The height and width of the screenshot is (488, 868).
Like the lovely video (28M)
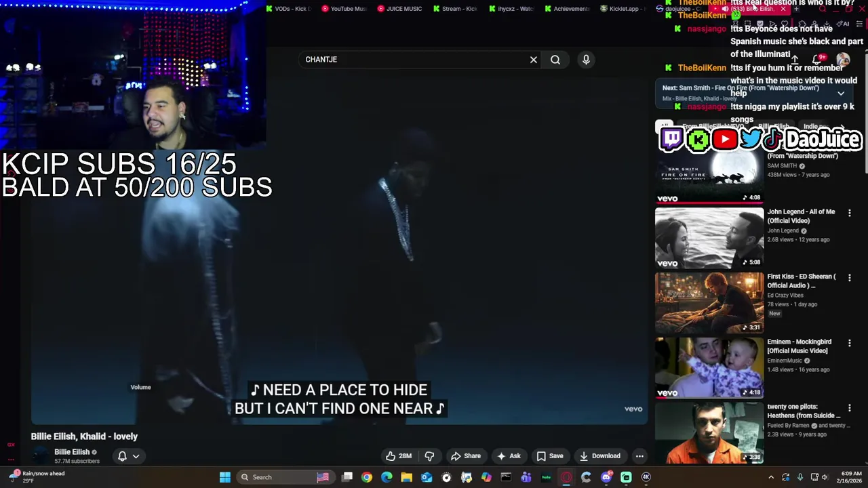coord(399,456)
